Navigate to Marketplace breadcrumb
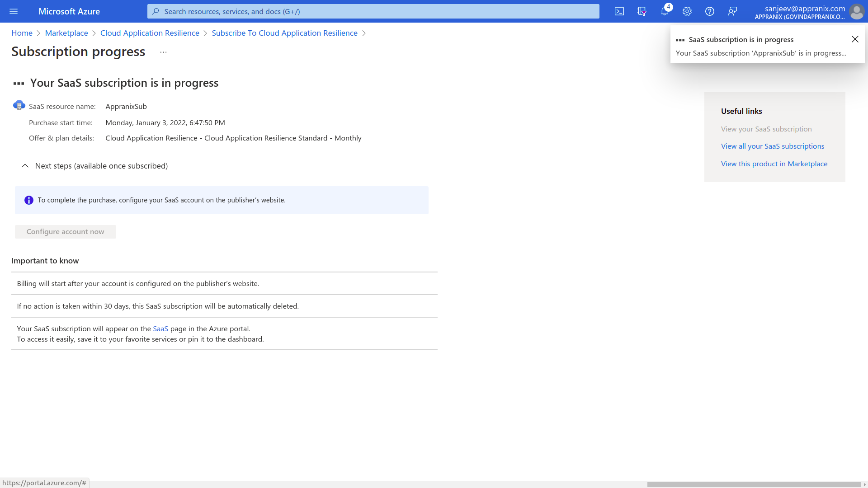Image resolution: width=868 pixels, height=488 pixels. [66, 33]
